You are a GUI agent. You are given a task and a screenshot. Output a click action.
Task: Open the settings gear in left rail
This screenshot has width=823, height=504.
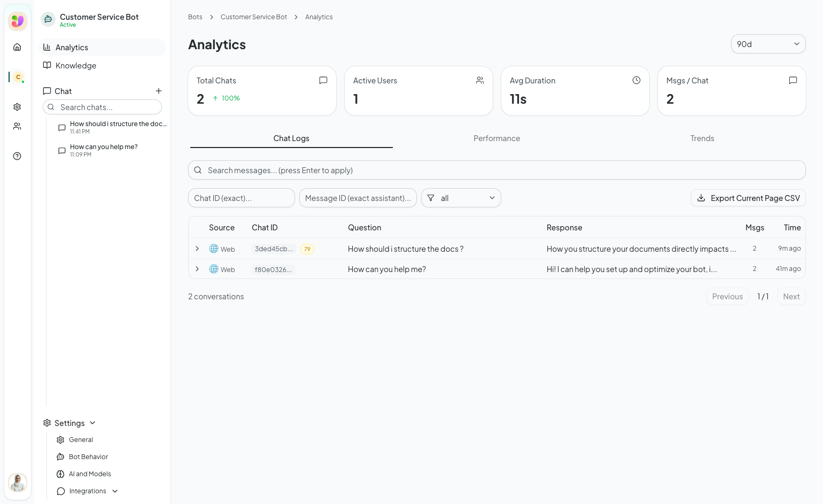17,107
